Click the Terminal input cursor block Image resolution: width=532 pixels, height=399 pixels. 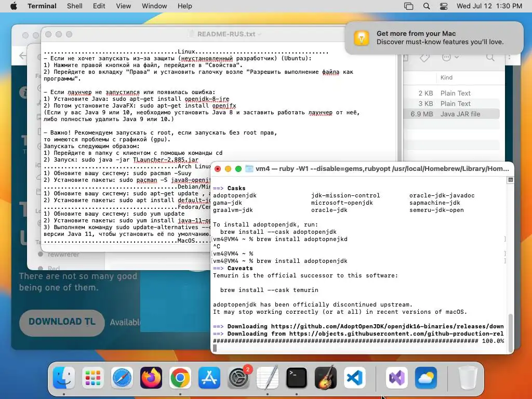pyautogui.click(x=215, y=348)
